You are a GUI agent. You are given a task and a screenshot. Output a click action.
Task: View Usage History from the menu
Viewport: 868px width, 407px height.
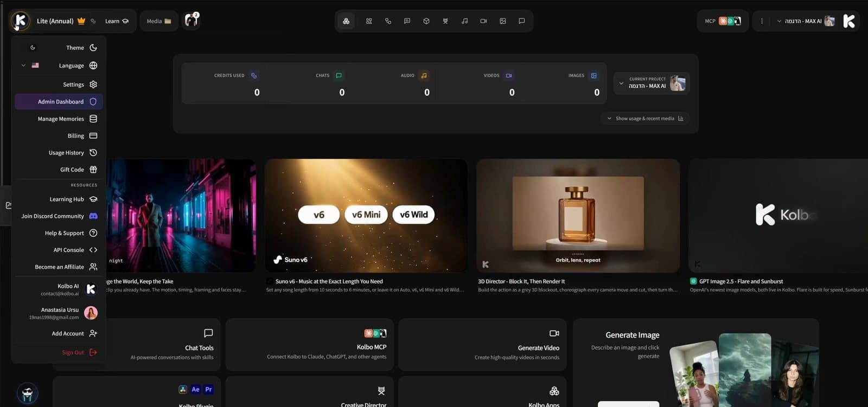click(59, 153)
